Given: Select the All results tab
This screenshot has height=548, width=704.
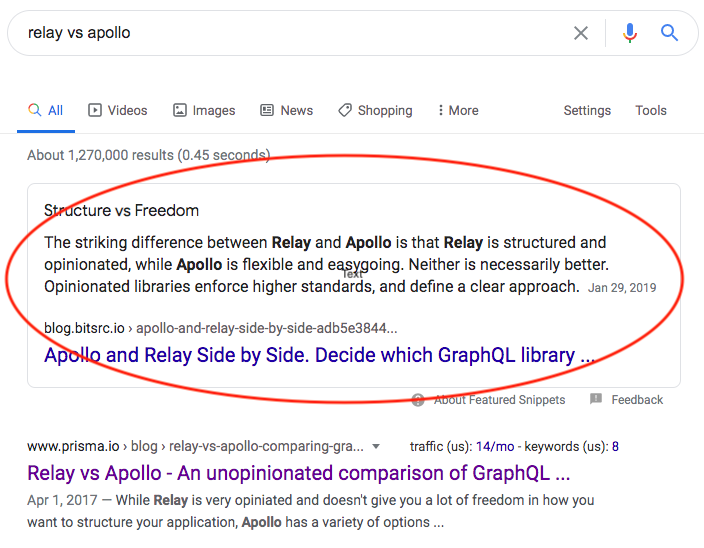Looking at the screenshot, I should tap(46, 110).
